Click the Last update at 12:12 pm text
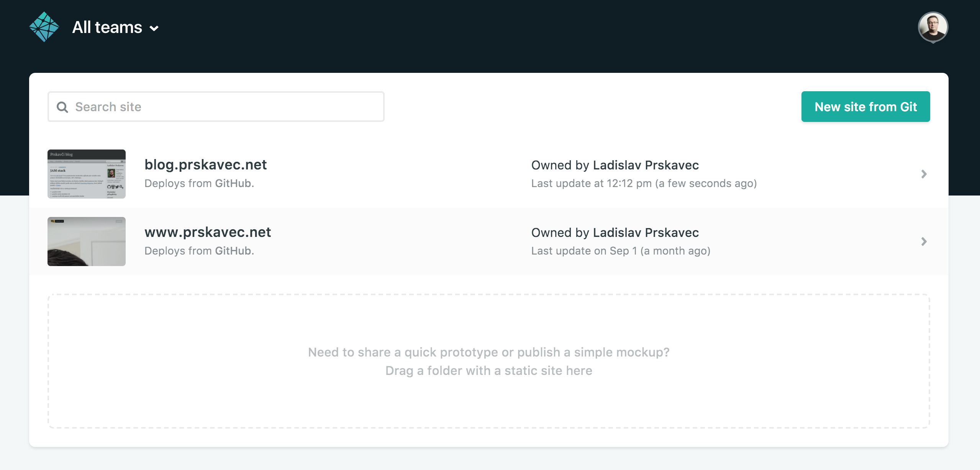This screenshot has height=470, width=980. [x=644, y=184]
